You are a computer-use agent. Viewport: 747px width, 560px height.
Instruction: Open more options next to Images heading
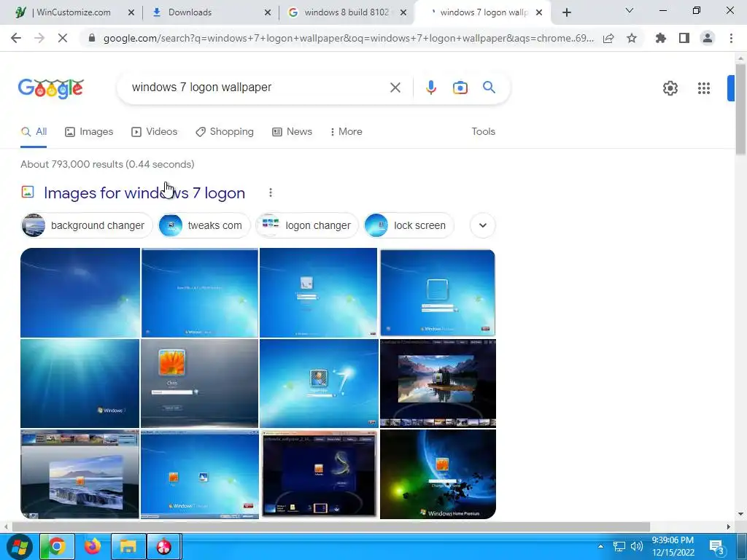271,192
